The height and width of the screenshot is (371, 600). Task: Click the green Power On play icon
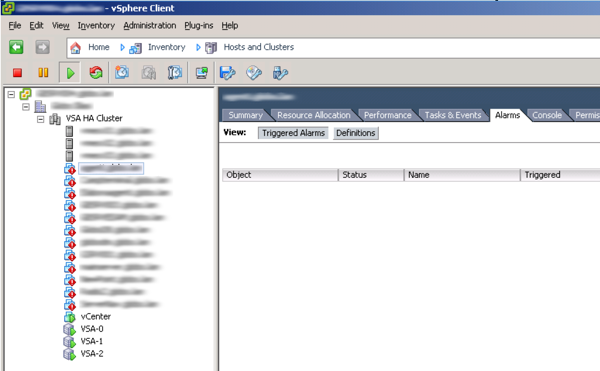point(70,73)
